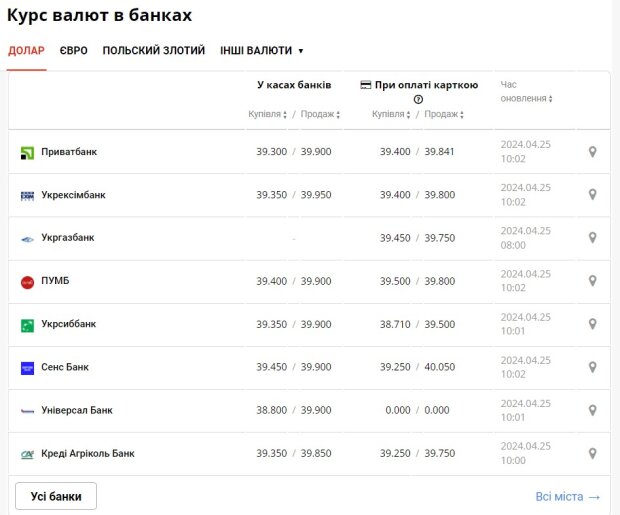Click Укрсиббанк card buy rate 38.710
The image size is (620, 515).
[395, 324]
